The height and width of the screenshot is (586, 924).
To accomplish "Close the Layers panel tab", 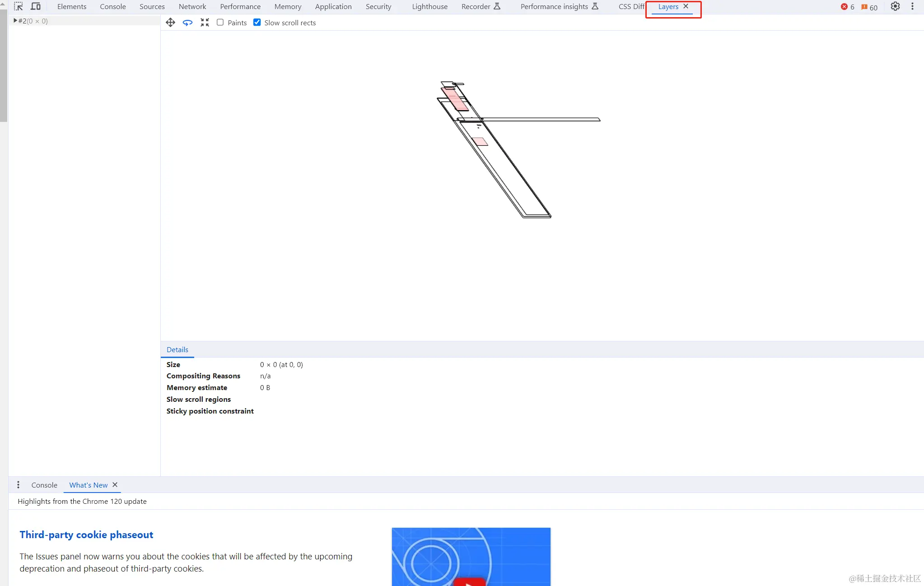I will (x=686, y=6).
